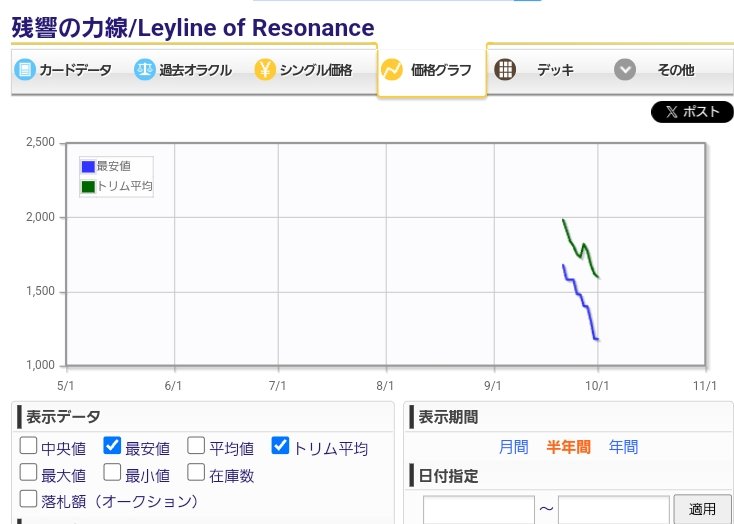734x524 pixels.
Task: Switch period to 年間
Action: pos(623,447)
